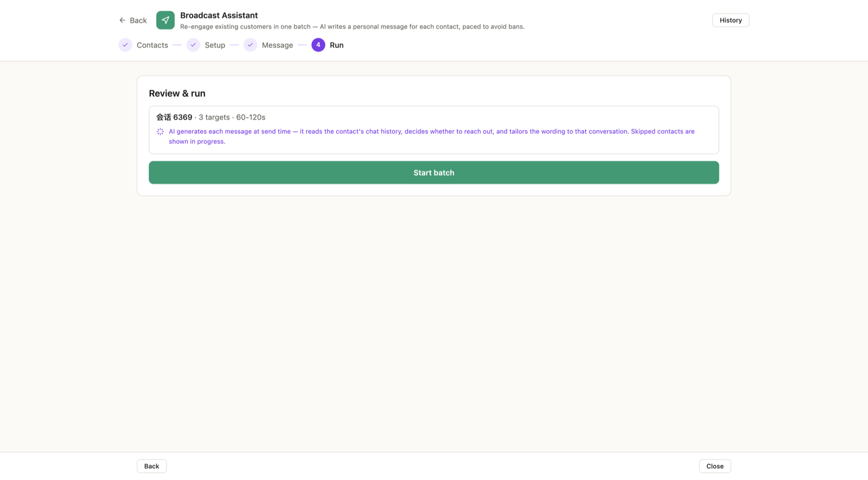Click the purple AI generation note text

click(431, 136)
